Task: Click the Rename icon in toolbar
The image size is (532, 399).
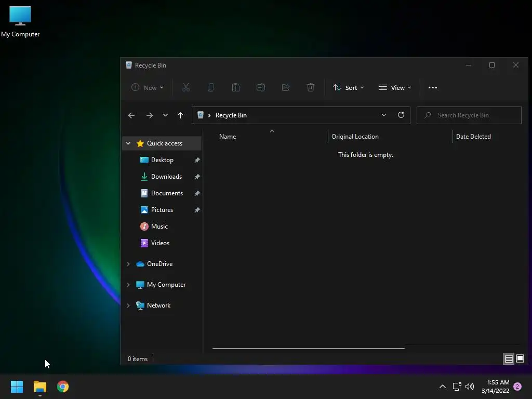Action: pos(261,87)
